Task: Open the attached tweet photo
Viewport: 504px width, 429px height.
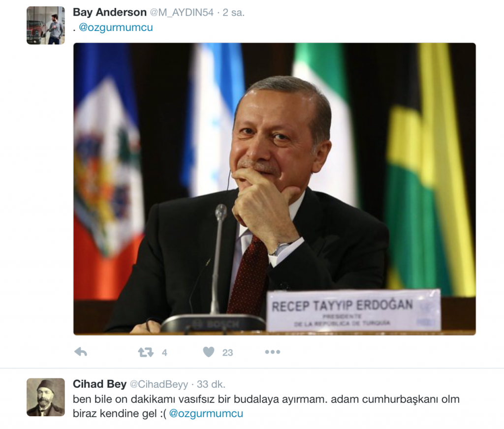Action: click(275, 189)
